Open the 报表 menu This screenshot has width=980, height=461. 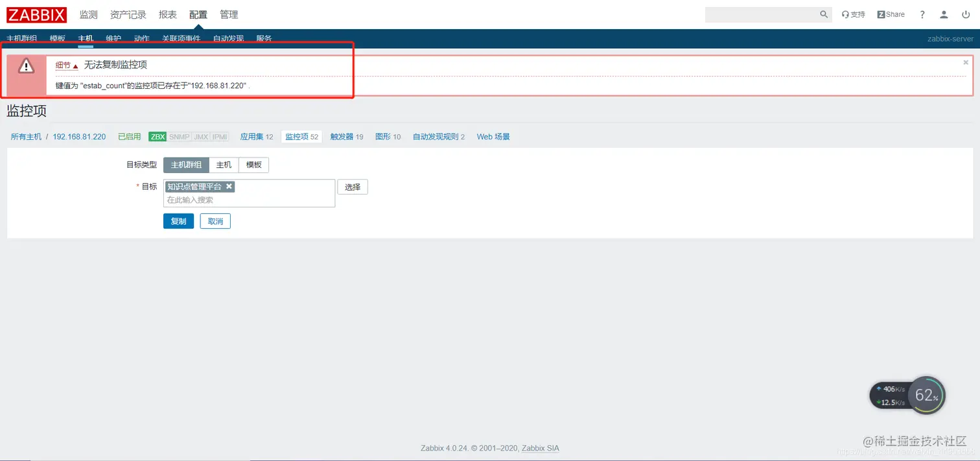pos(168,14)
